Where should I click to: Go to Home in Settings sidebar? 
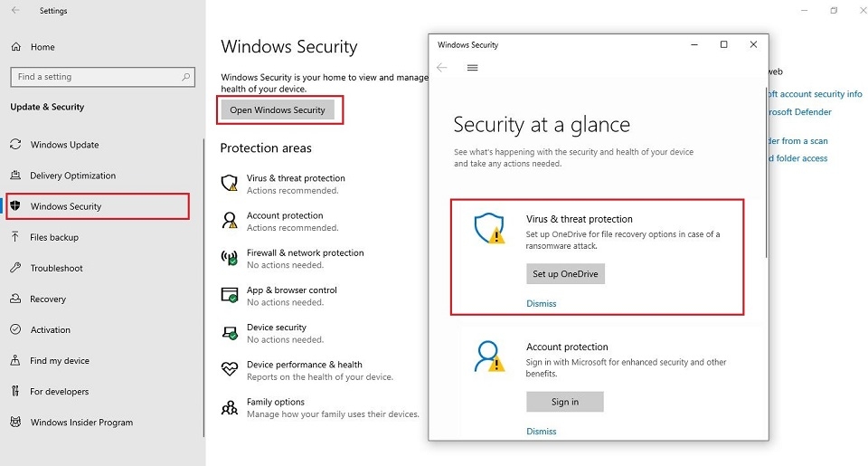pyautogui.click(x=42, y=47)
